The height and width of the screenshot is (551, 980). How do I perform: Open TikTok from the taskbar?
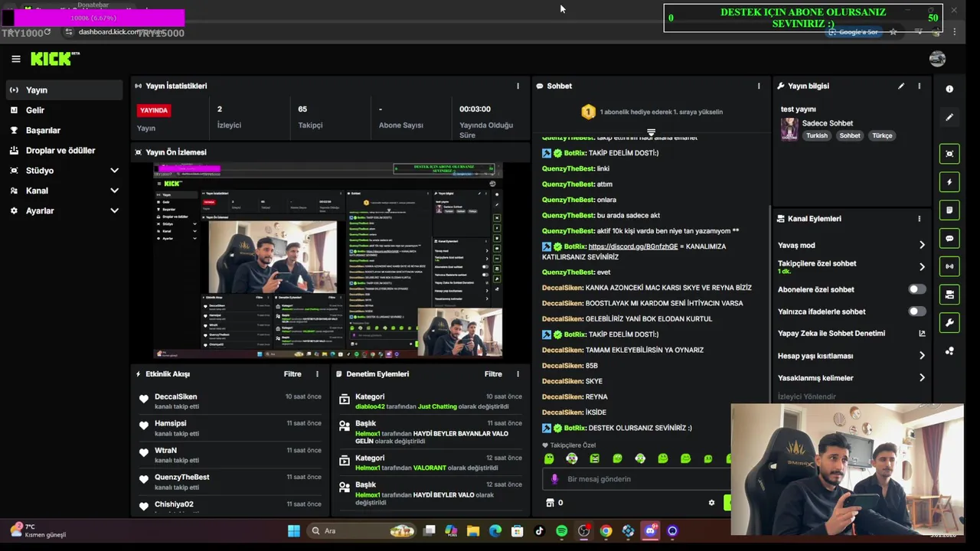click(x=539, y=530)
